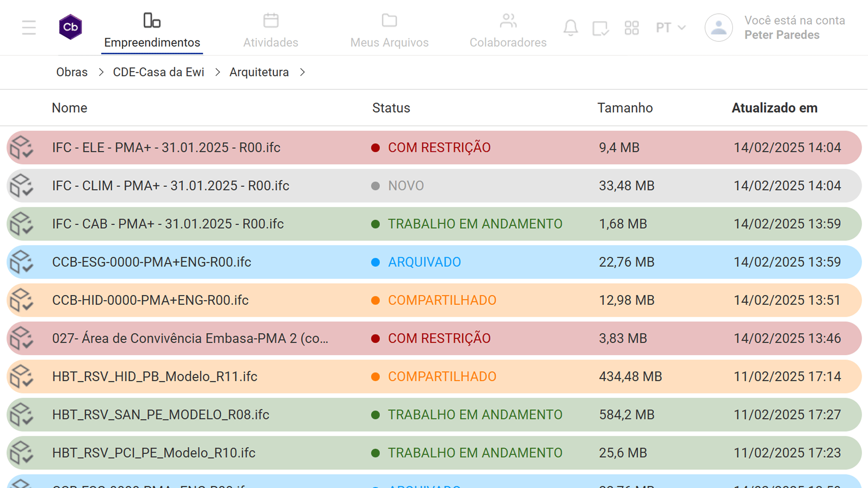Screen dimensions: 868x488
Task: Expand chevron after Arquitetura breadcrumb
Action: [302, 72]
